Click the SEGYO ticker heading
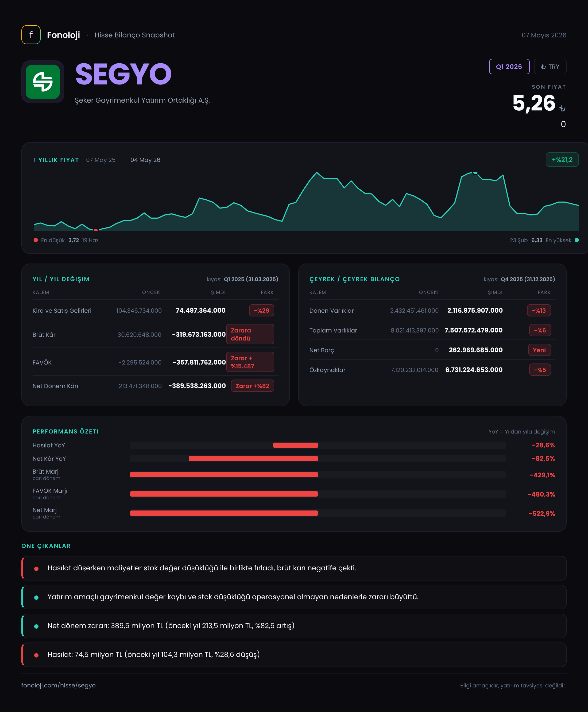588x712 pixels. (x=123, y=74)
